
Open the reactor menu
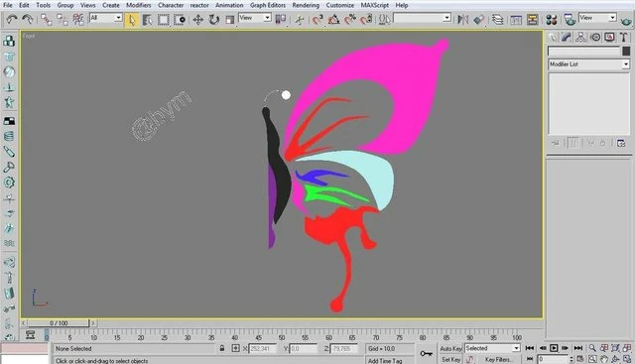[x=199, y=5]
